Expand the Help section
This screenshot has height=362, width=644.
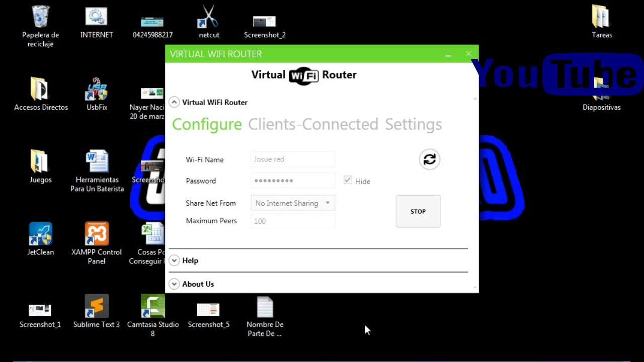[174, 260]
